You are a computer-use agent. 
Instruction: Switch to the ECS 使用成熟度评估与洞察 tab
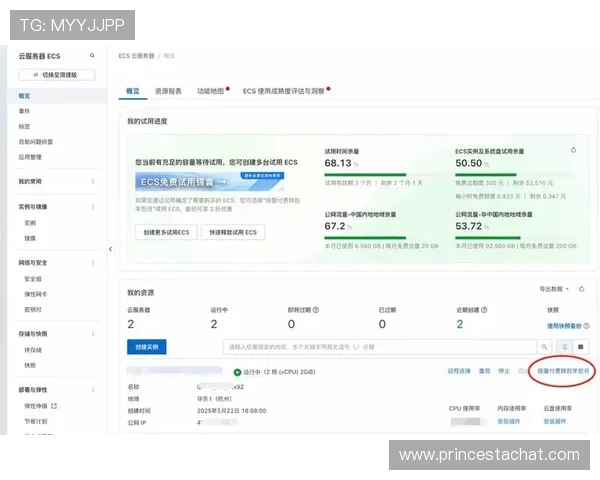pyautogui.click(x=284, y=91)
